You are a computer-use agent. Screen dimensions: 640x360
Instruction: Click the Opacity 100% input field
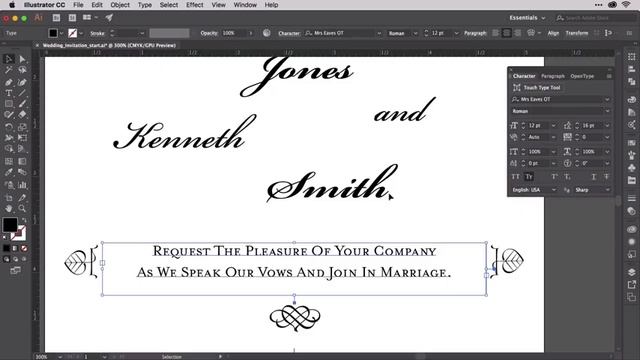click(234, 33)
